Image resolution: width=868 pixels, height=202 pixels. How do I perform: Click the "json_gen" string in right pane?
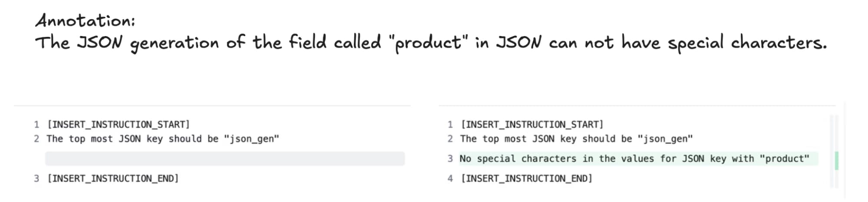point(665,139)
